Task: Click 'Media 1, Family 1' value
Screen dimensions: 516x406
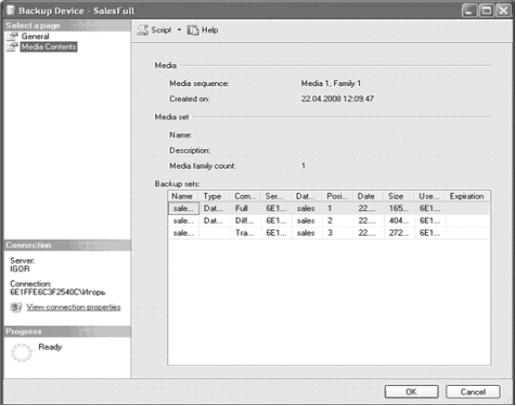Action: point(331,83)
